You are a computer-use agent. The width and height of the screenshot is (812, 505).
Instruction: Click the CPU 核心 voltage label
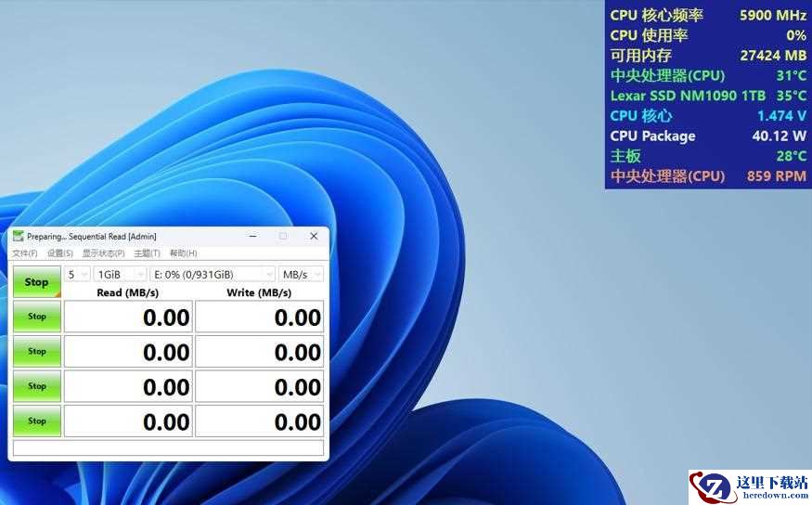coord(641,115)
